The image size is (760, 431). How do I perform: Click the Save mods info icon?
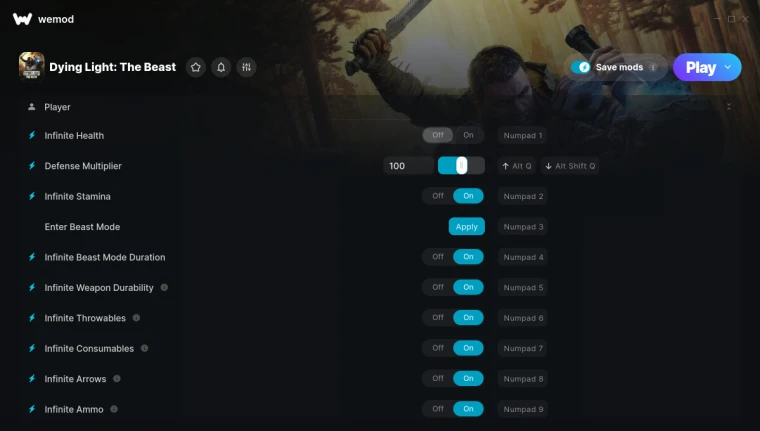[653, 67]
